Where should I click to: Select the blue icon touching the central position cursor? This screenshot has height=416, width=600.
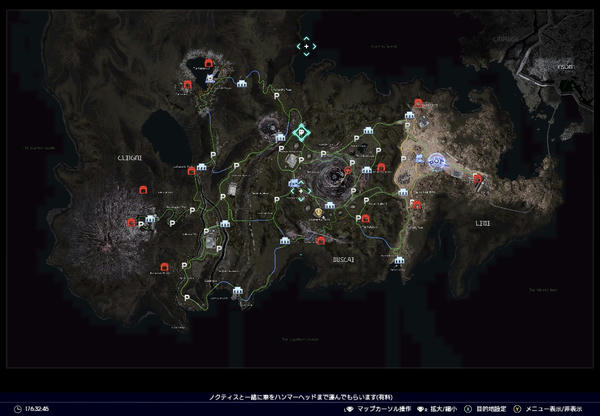pos(293,183)
